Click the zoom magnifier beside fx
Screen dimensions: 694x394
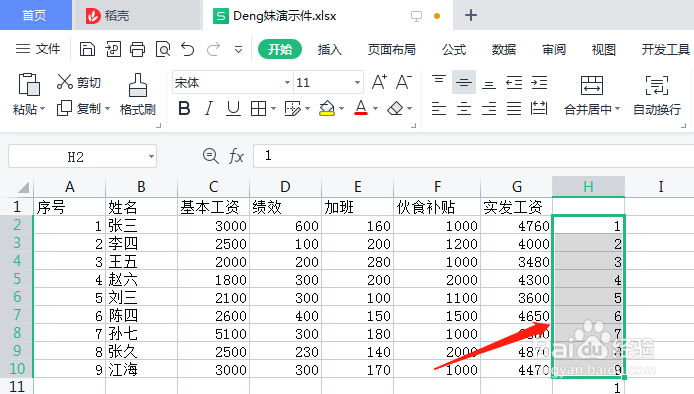[x=211, y=156]
